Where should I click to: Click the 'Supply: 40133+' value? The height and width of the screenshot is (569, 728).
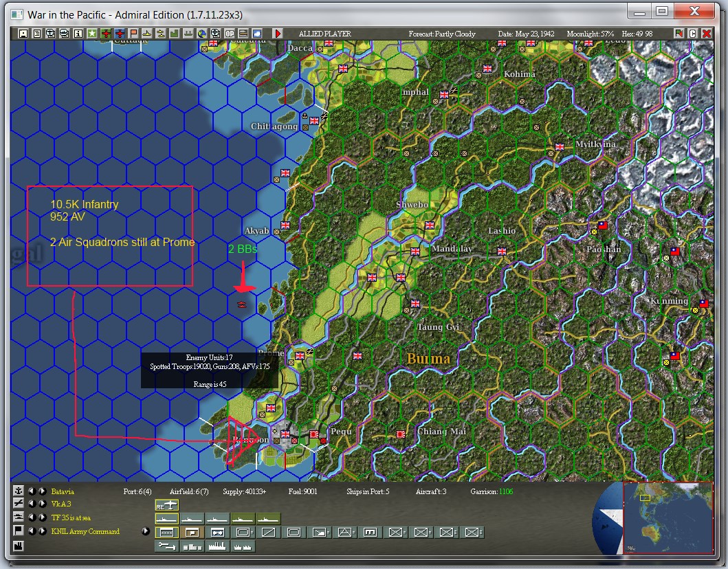click(244, 491)
